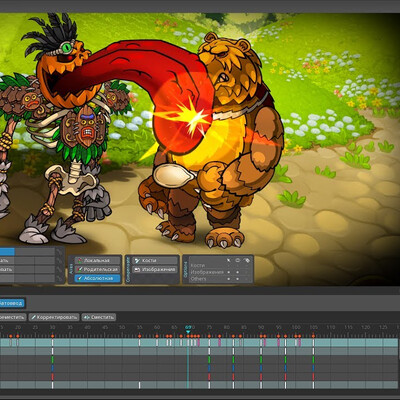This screenshot has width=400, height=400.
Task: Click the visibility-column icon in Options header
Action: point(237,260)
